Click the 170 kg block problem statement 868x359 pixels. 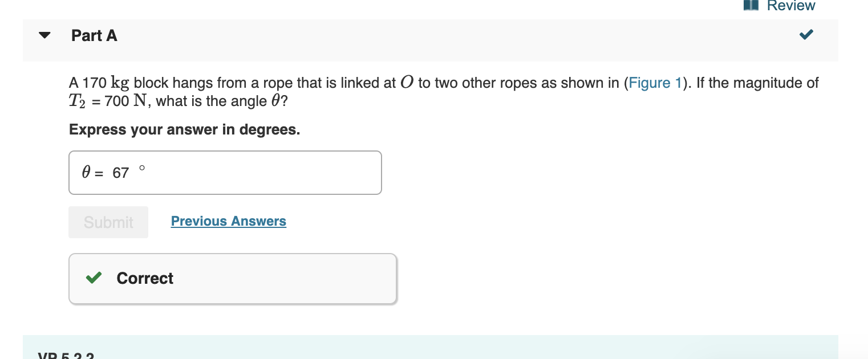coord(444,92)
